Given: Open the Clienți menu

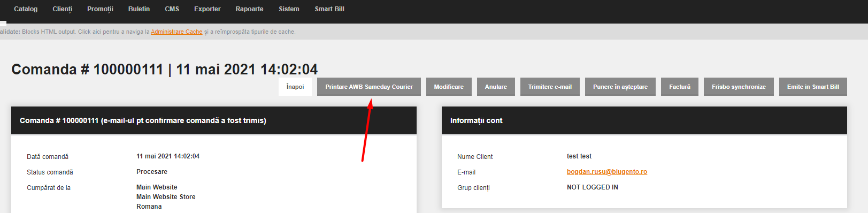Looking at the screenshot, I should pyautogui.click(x=63, y=9).
